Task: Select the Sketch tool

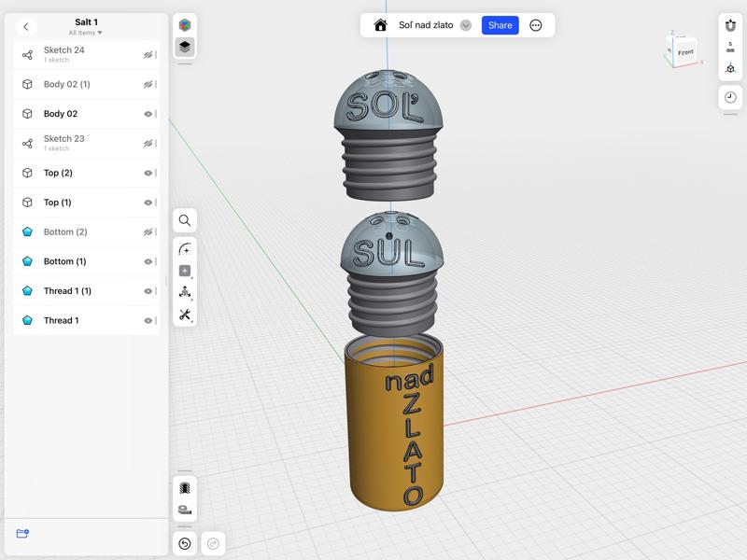Action: (185, 248)
